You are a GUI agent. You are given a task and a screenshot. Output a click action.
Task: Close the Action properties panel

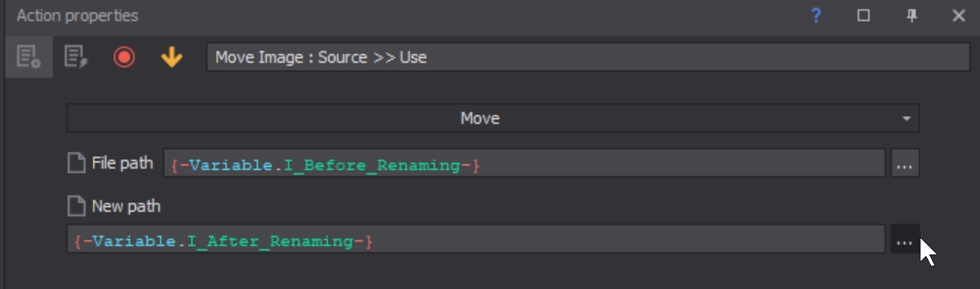[x=959, y=15]
